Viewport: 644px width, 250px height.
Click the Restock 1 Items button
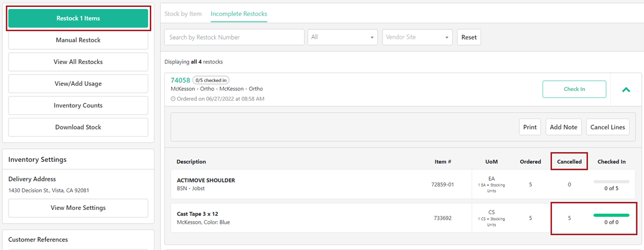click(78, 18)
